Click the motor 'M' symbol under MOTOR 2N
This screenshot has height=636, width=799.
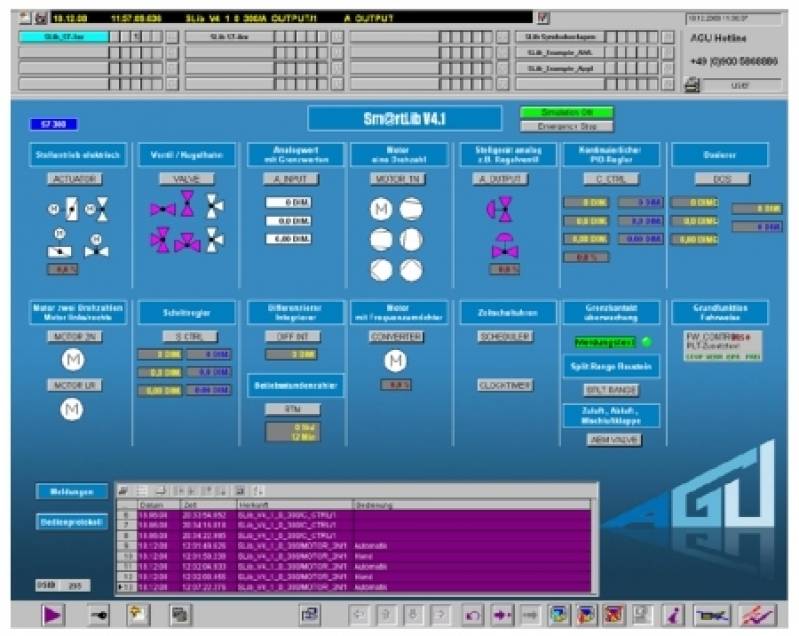[x=73, y=360]
